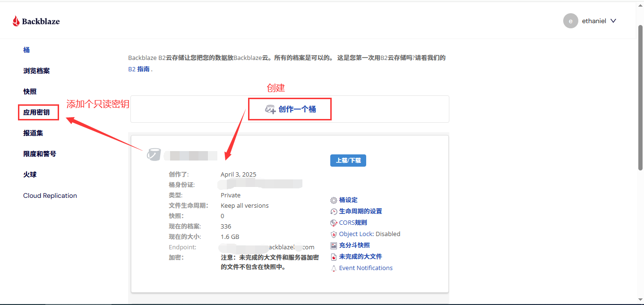Click the Event Notifications bell icon

tap(334, 268)
